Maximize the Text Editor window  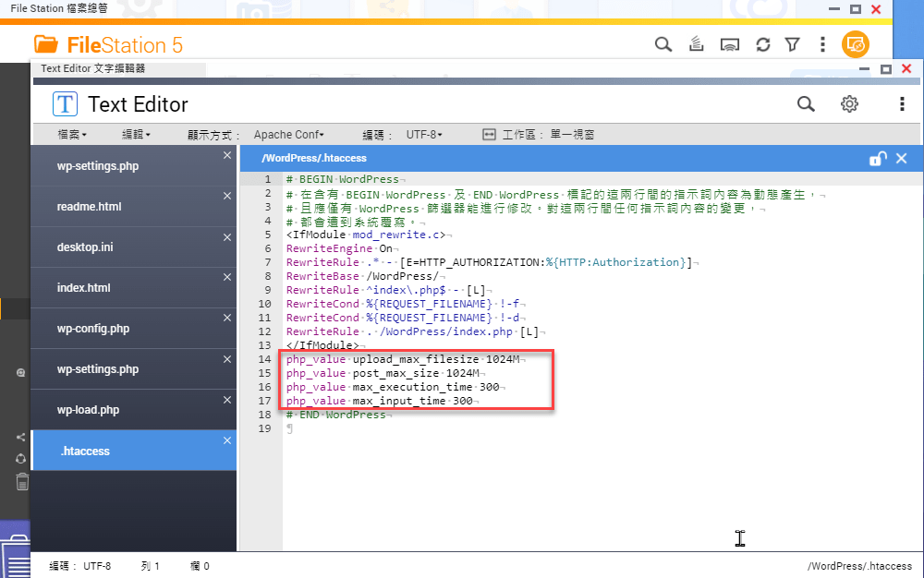pos(886,69)
